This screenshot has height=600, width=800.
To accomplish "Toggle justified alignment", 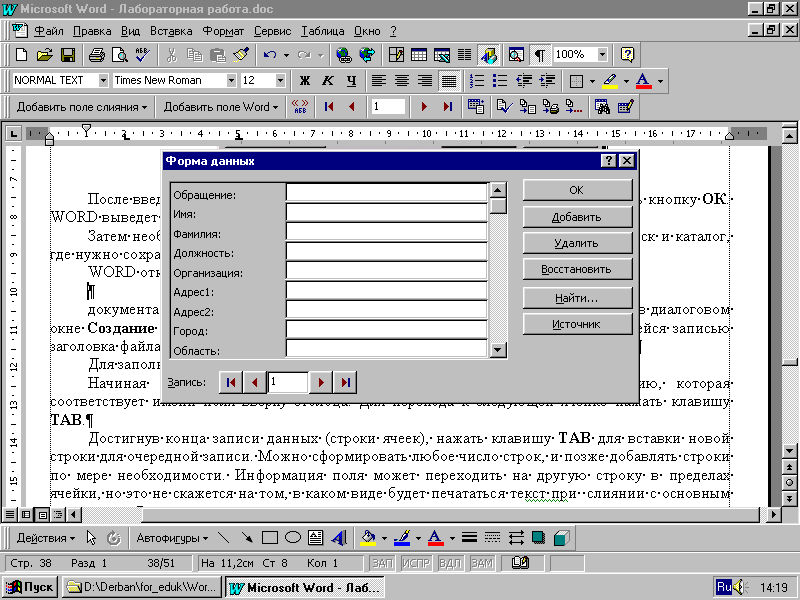I will pos(448,81).
